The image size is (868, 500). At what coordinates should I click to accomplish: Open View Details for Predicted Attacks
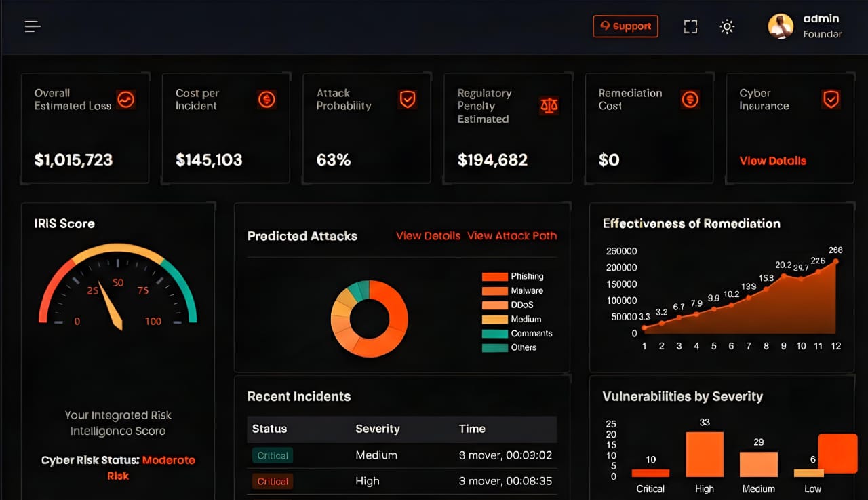pos(428,236)
